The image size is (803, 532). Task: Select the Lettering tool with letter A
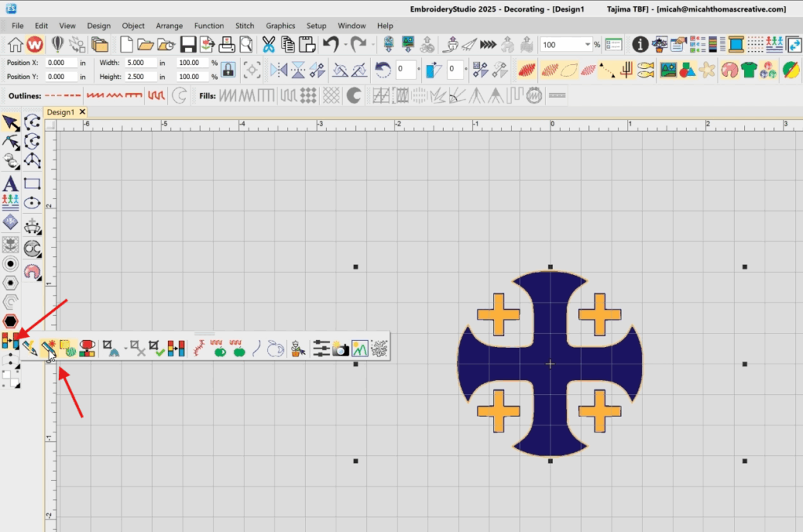tap(10, 183)
